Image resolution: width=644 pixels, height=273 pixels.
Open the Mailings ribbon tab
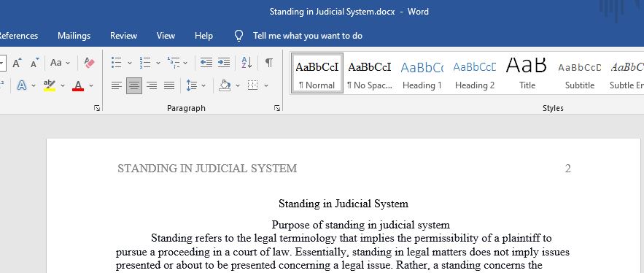click(74, 36)
